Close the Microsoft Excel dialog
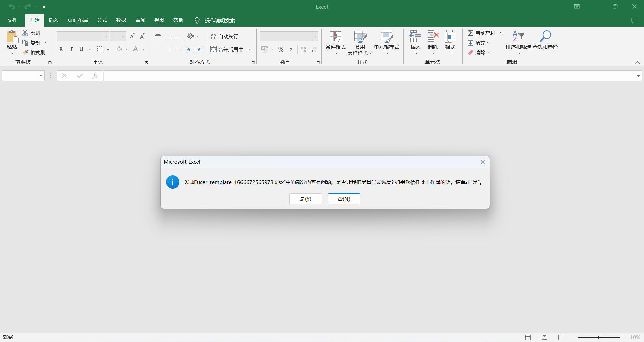 483,162
